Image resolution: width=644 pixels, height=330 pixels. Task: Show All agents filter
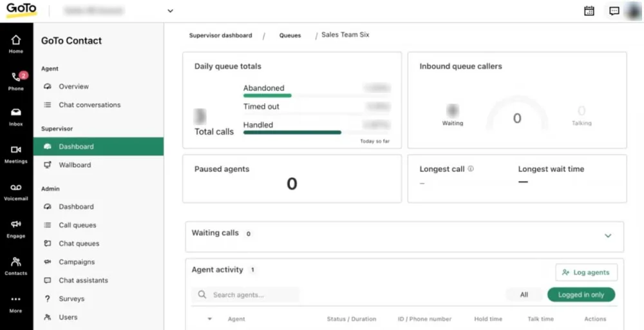pos(524,295)
